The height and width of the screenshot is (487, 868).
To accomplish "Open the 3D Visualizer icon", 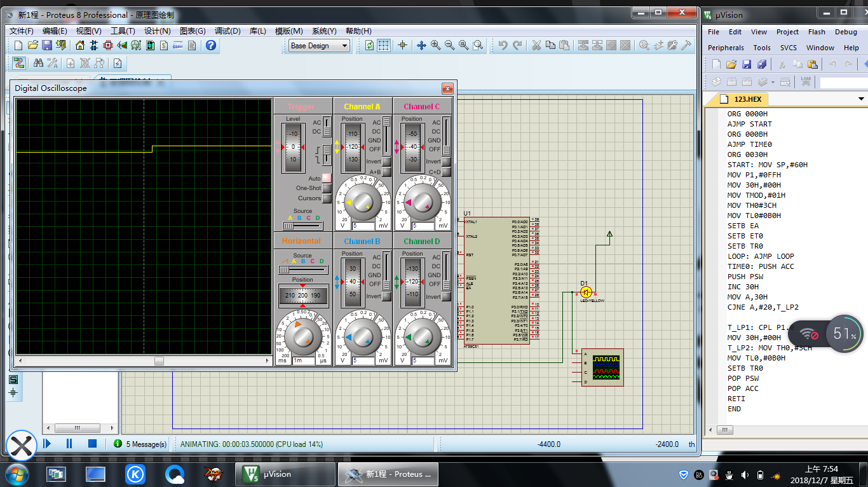I will click(x=121, y=45).
